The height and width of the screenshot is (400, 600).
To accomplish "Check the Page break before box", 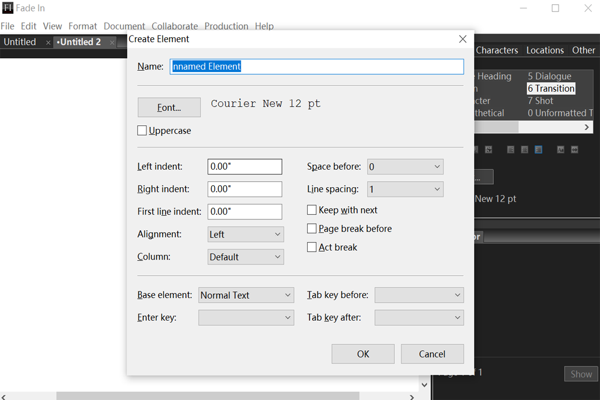I will pyautogui.click(x=312, y=229).
